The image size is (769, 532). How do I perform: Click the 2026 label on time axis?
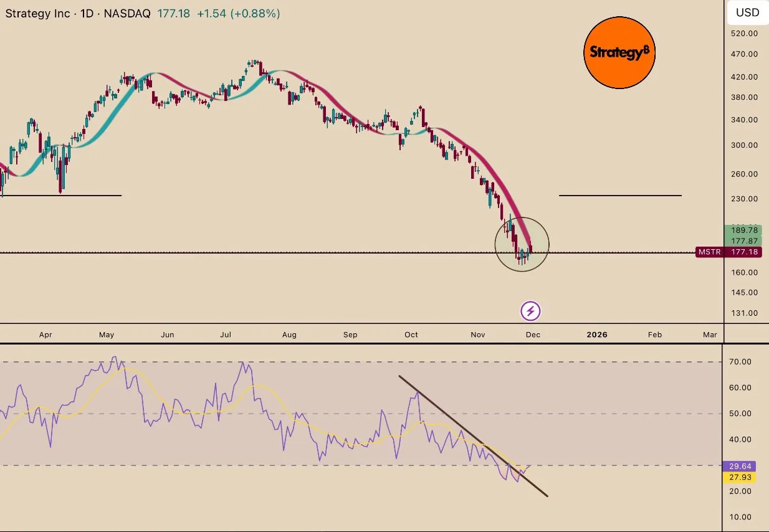point(597,335)
